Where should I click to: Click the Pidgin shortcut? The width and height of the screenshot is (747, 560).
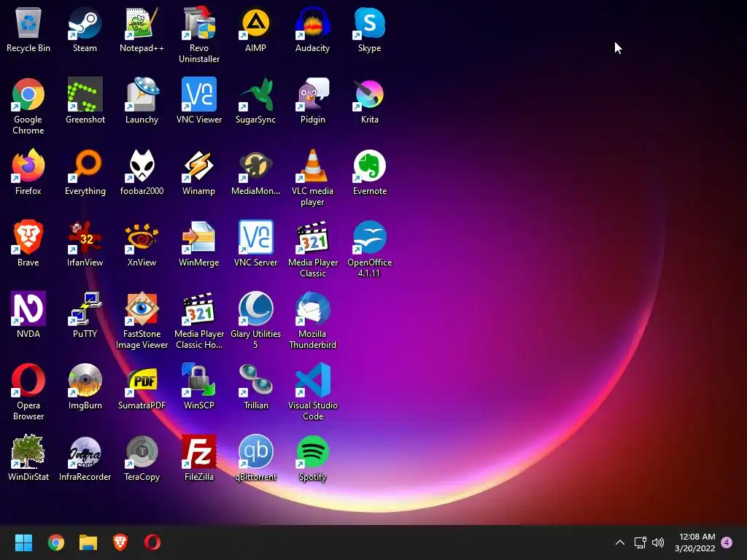click(x=312, y=95)
